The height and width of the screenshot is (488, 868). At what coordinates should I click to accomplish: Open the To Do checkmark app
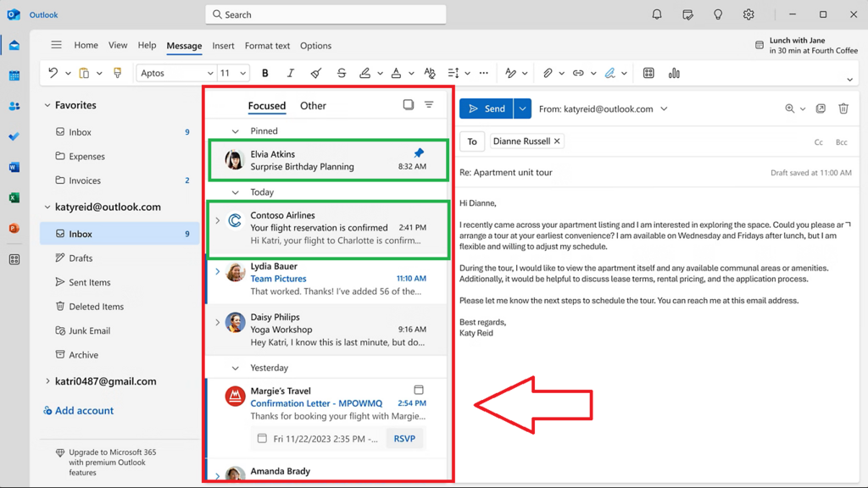click(x=14, y=136)
